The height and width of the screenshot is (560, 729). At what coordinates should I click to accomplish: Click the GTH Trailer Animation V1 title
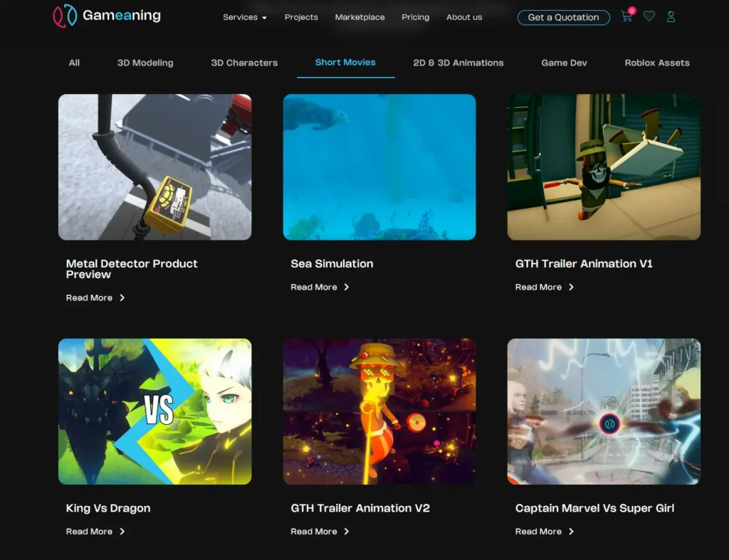point(584,264)
